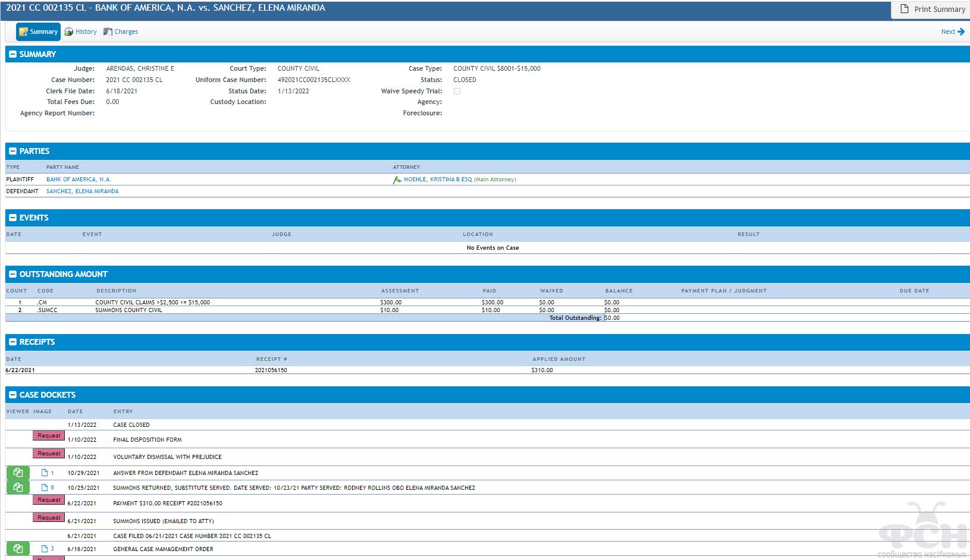Select the COUNTY CIVIL CLAIMS description row
Screen dimensions: 970x560
(152, 302)
